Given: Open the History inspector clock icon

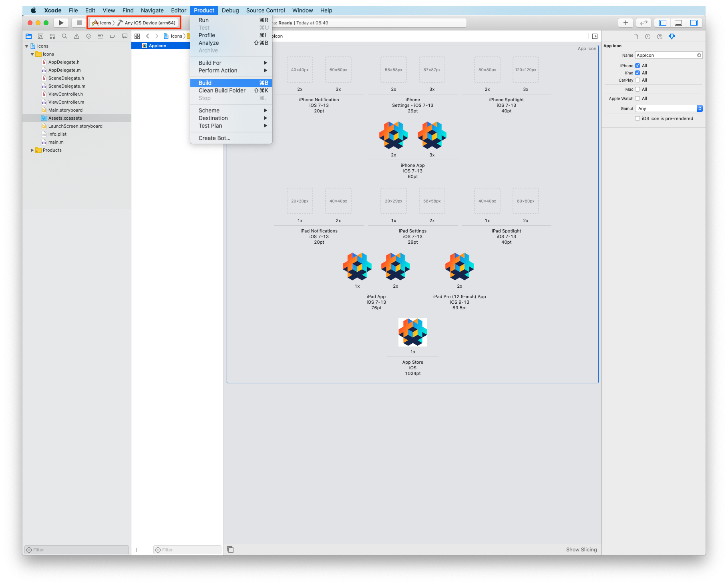Looking at the screenshot, I should pos(648,36).
